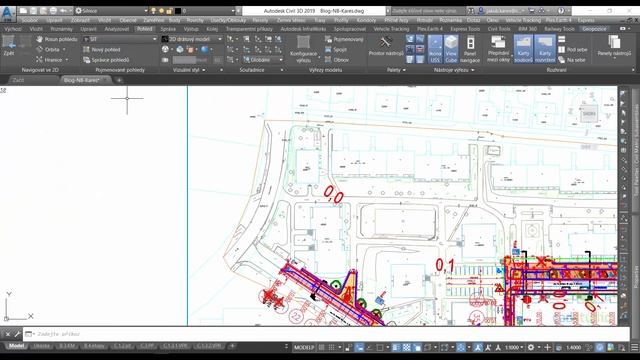Switch to the Výchozí ribbon tab
This screenshot has width=640, height=360.
[13, 29]
